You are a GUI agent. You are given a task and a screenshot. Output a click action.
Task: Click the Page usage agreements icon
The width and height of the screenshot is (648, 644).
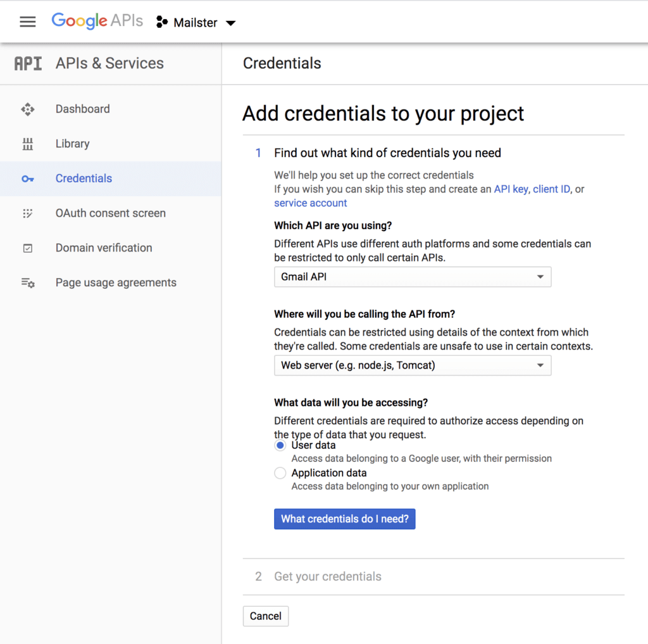click(x=28, y=283)
